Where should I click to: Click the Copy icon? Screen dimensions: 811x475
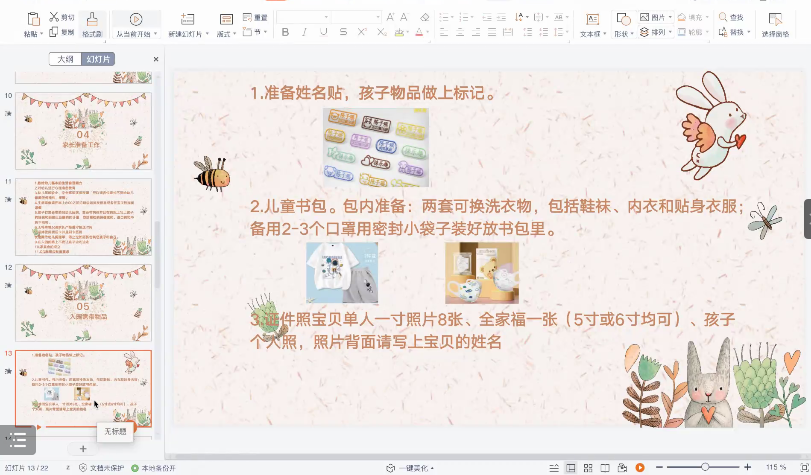point(54,32)
